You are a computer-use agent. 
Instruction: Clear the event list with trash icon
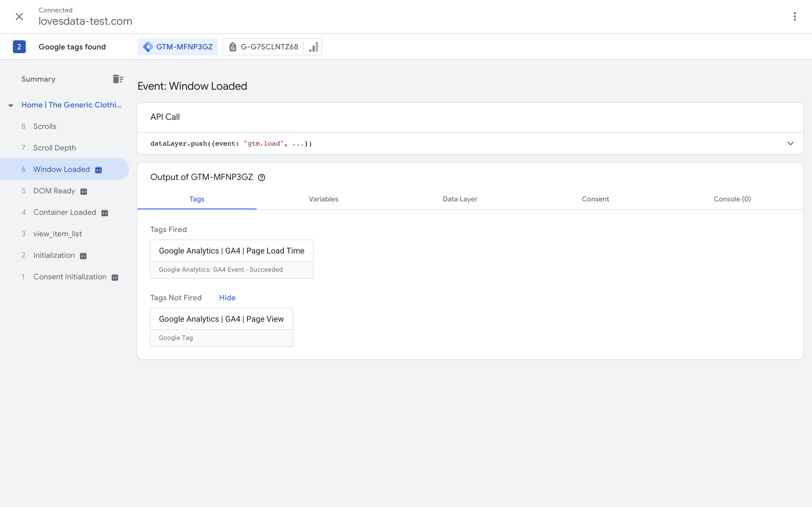(118, 79)
